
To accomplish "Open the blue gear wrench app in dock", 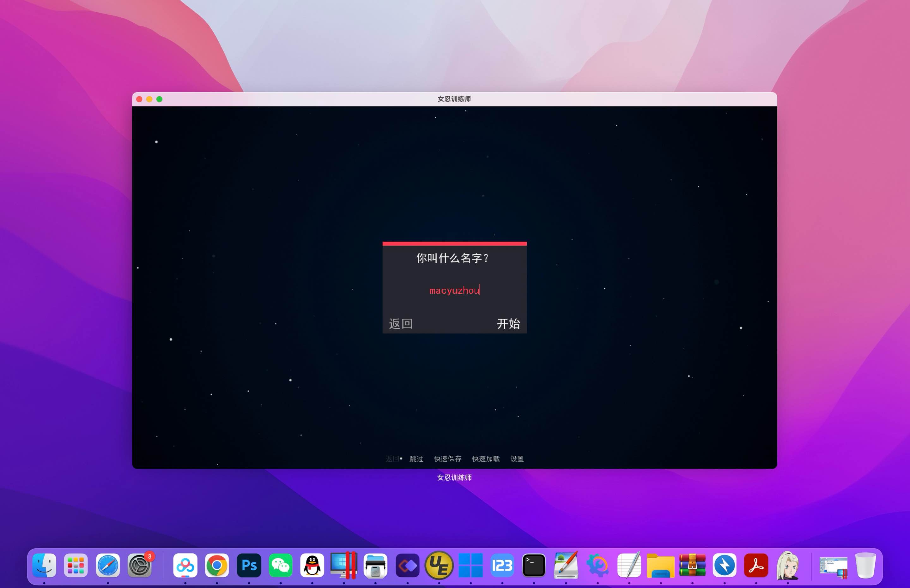I will (x=598, y=565).
